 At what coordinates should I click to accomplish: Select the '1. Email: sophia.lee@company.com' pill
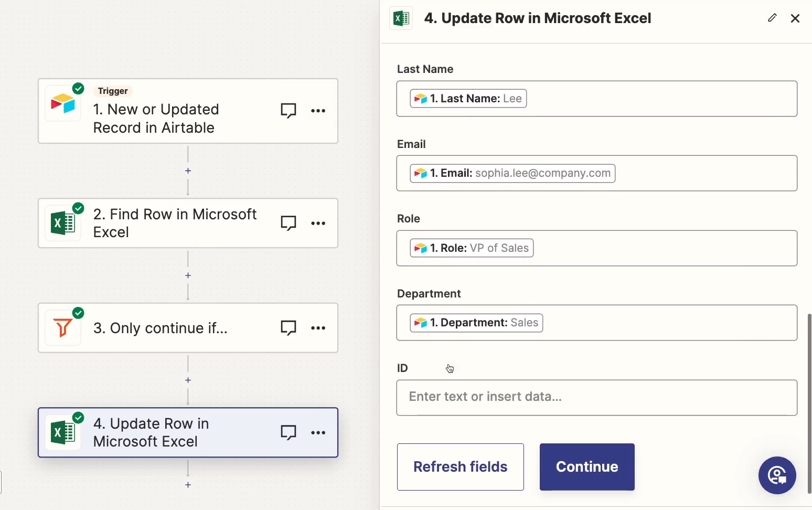coord(512,173)
